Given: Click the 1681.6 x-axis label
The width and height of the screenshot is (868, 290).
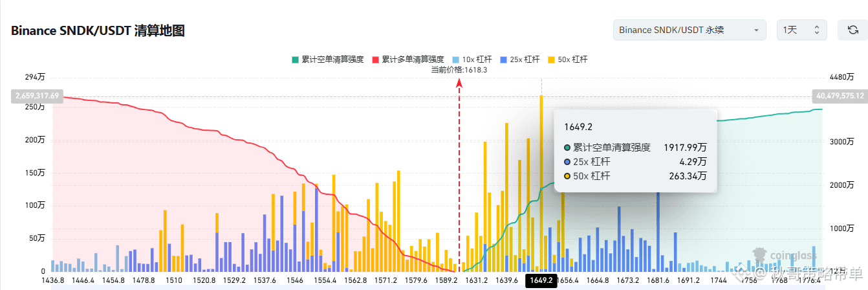Looking at the screenshot, I should click(657, 280).
